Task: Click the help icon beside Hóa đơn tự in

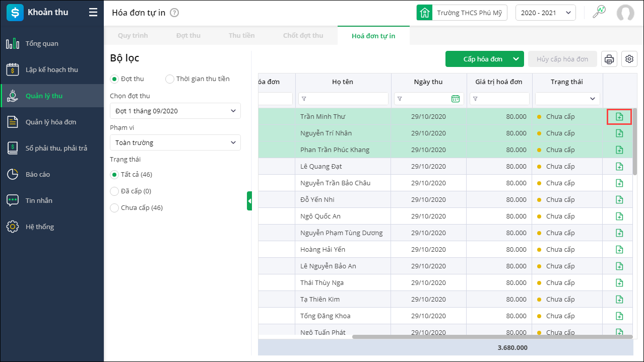Action: click(174, 13)
